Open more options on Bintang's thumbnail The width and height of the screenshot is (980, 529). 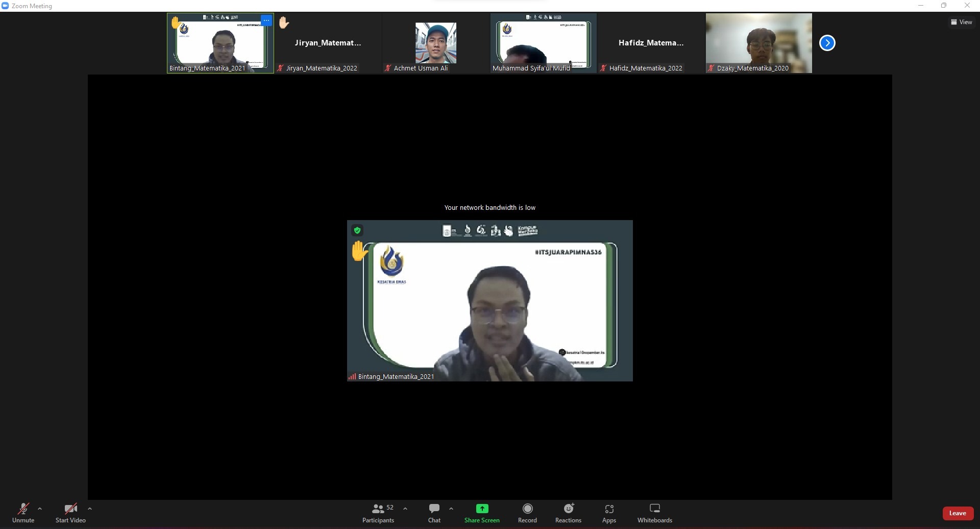266,20
